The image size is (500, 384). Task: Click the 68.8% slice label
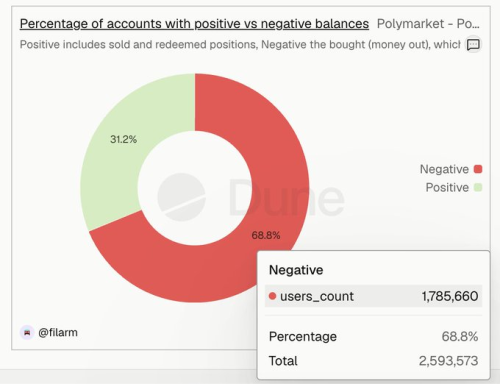[266, 235]
